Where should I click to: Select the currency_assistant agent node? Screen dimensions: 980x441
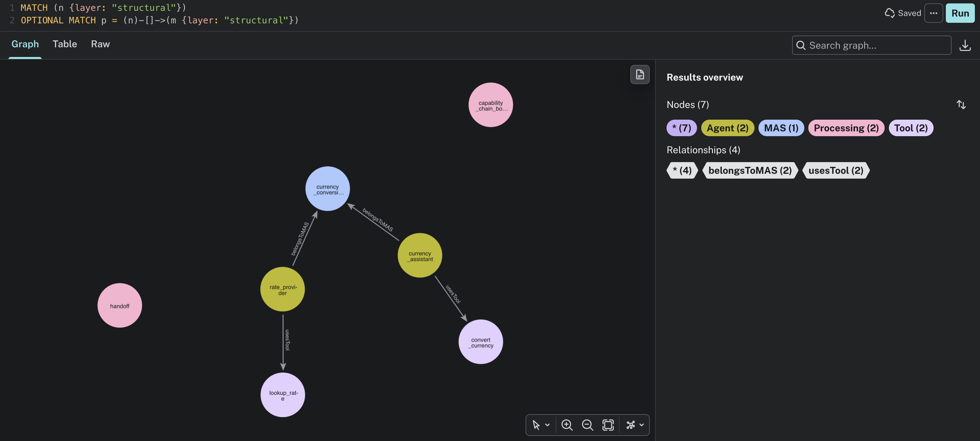coord(420,255)
